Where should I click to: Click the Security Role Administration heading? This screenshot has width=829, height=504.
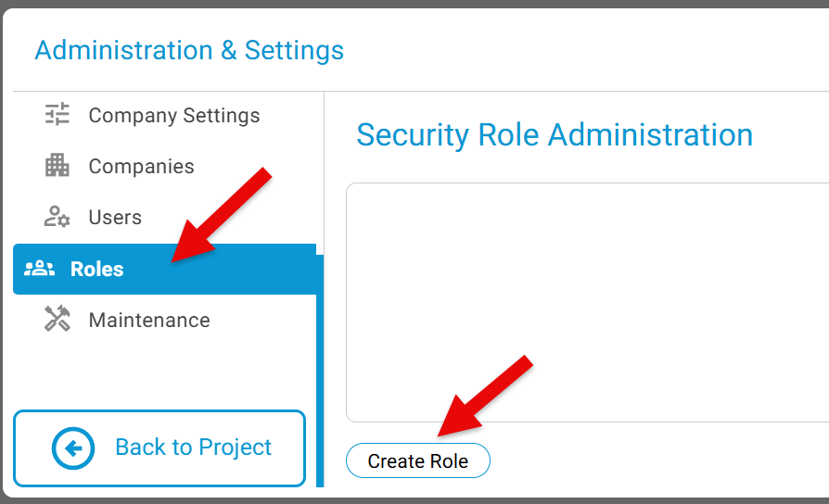(554, 135)
